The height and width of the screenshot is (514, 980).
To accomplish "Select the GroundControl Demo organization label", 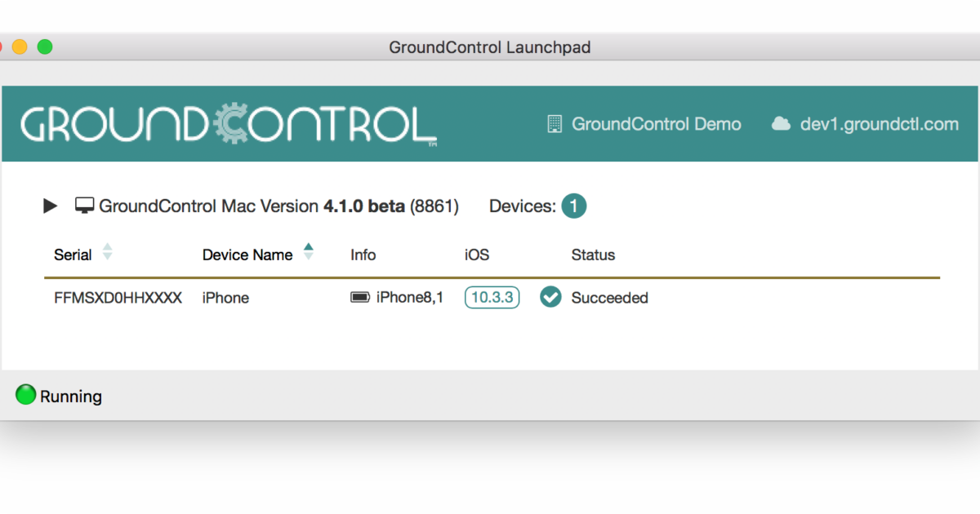I will pyautogui.click(x=657, y=123).
